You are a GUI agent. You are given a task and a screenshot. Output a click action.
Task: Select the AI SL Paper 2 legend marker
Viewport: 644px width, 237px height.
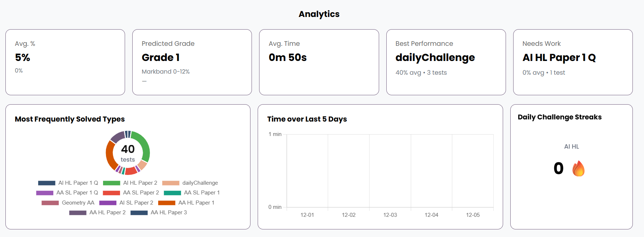tap(108, 203)
